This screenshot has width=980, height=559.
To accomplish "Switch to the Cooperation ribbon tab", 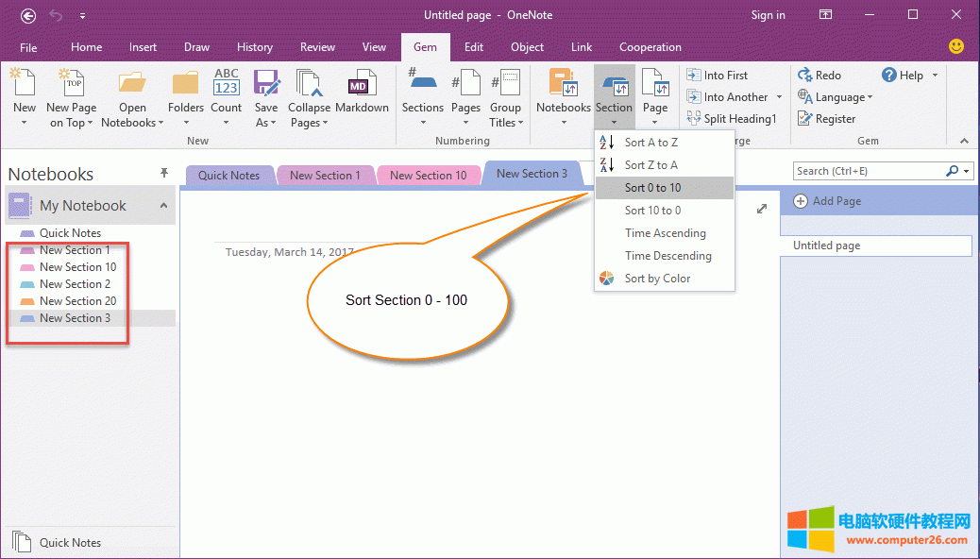I will click(x=650, y=47).
